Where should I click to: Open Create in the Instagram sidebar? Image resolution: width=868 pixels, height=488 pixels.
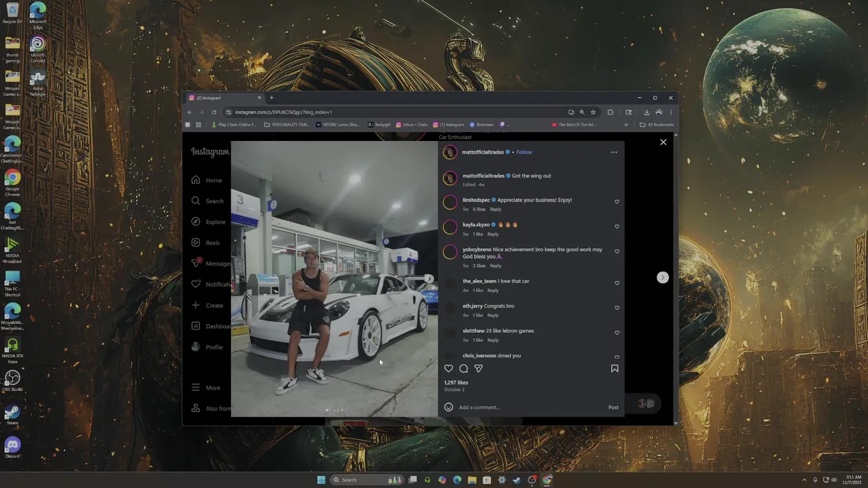click(x=208, y=306)
